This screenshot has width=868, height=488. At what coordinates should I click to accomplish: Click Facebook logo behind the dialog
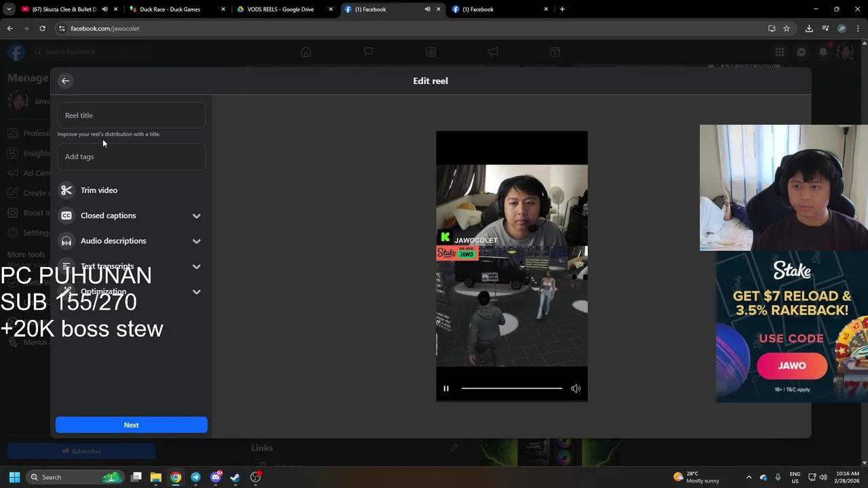pos(16,52)
